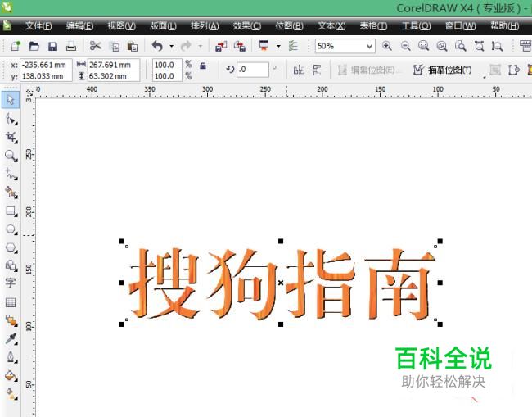
Task: Save document with the floppy icon
Action: pos(52,46)
